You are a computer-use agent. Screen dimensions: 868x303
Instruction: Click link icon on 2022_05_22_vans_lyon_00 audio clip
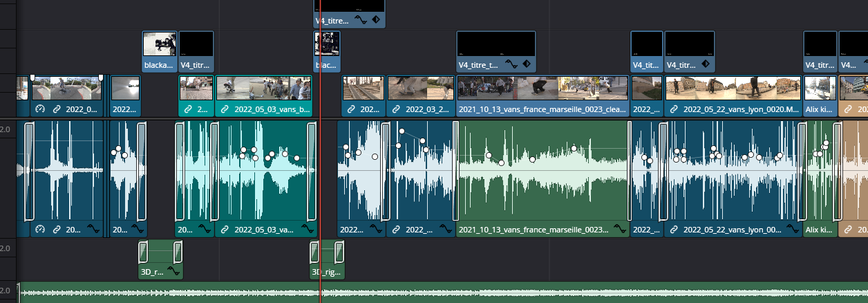point(674,229)
